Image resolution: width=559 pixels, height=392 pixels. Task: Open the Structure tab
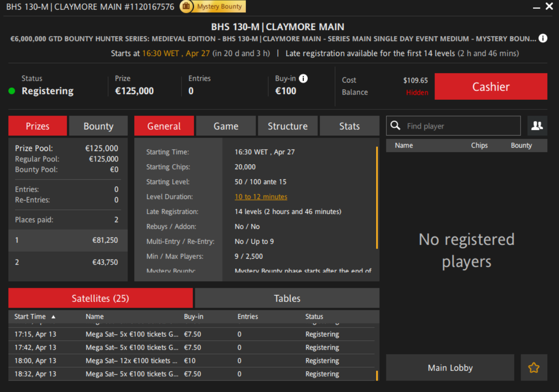click(287, 126)
